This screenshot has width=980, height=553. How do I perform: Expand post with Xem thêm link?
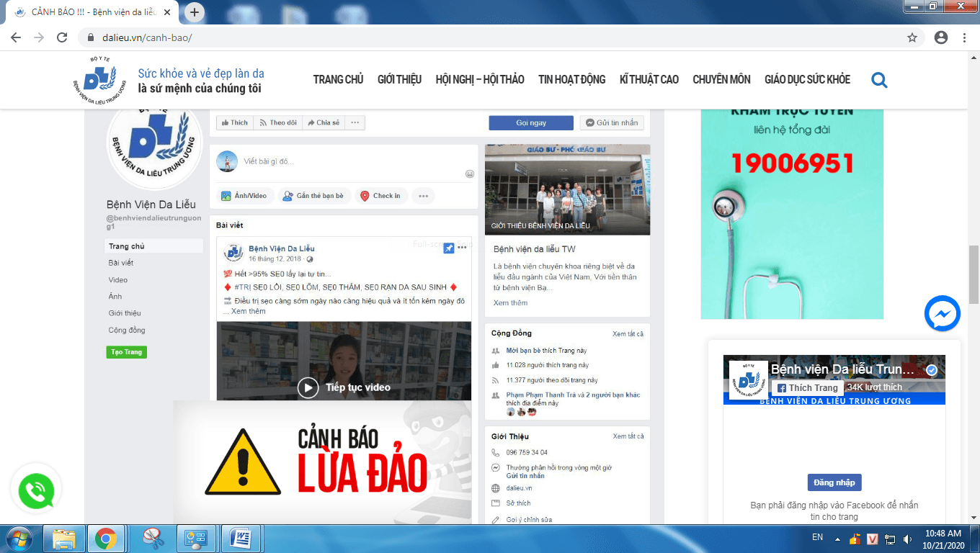pyautogui.click(x=249, y=311)
